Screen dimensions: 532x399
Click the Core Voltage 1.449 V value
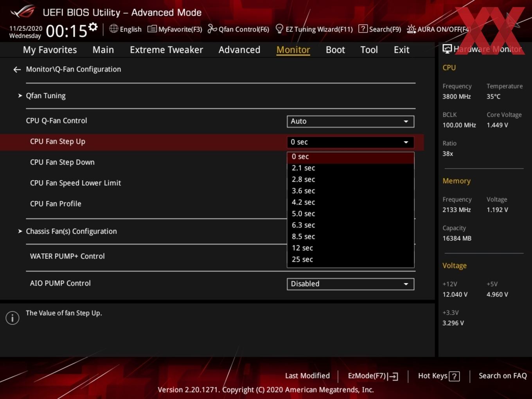tap(497, 125)
